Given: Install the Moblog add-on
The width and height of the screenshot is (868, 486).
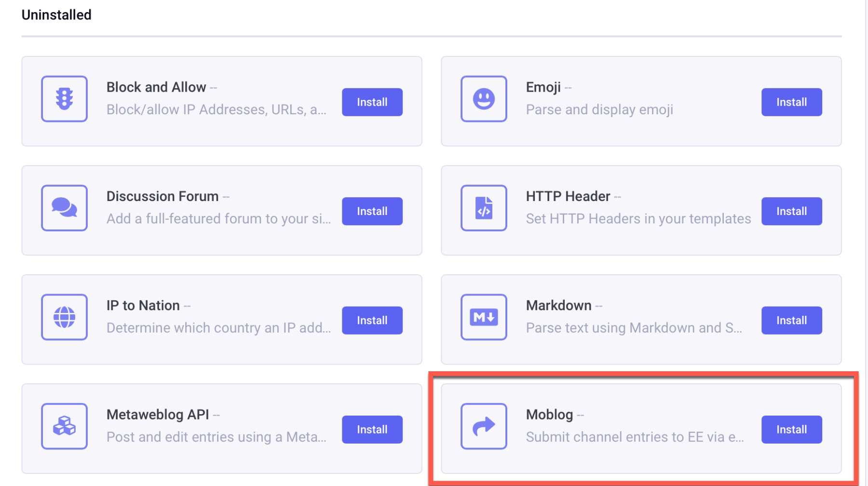Looking at the screenshot, I should point(791,430).
